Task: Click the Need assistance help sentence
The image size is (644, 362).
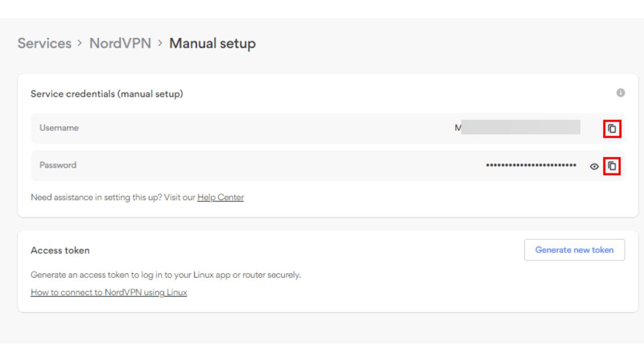Action: pos(137,198)
